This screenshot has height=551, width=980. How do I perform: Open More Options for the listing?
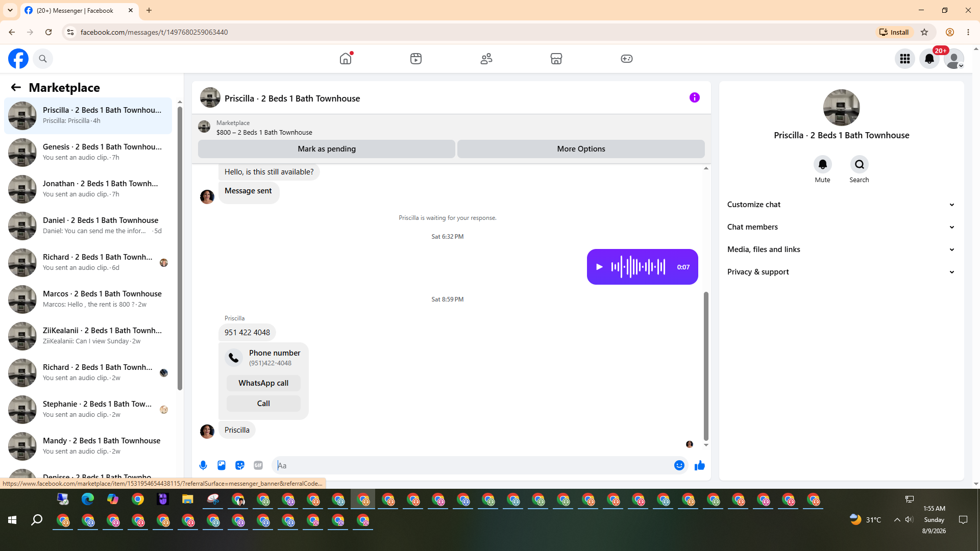(x=581, y=149)
